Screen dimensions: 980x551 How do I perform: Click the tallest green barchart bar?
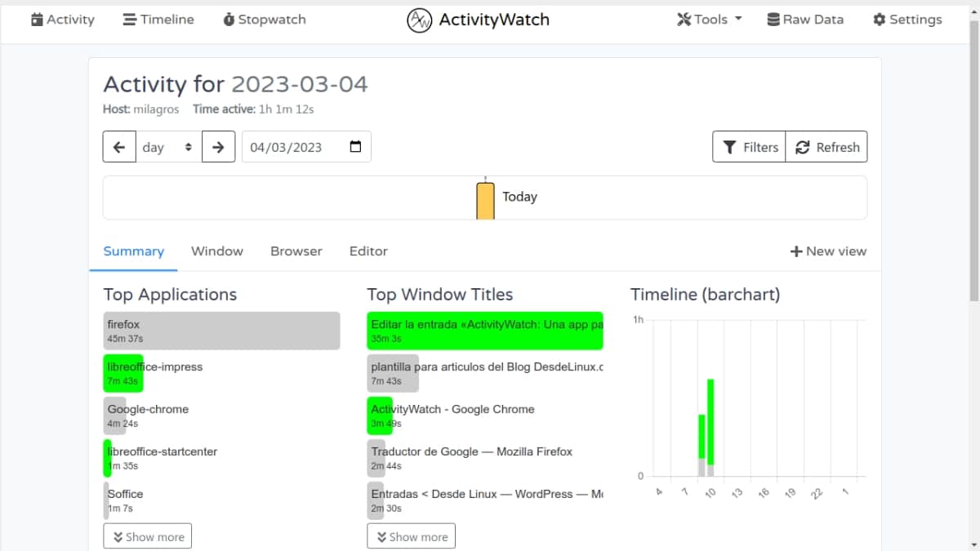(x=710, y=422)
